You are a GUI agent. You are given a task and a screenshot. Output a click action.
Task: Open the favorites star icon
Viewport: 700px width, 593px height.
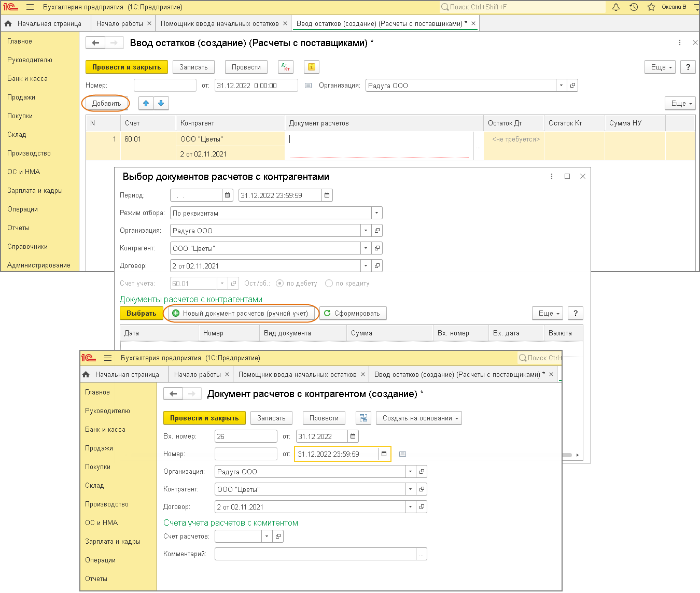(x=651, y=7)
